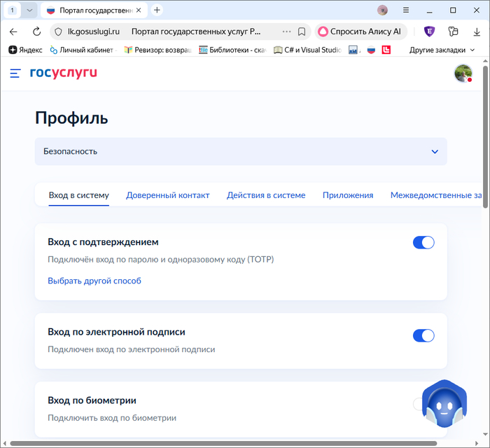The height and width of the screenshot is (448, 490).
Task: Click Спросить Алису AI button
Action: pos(360,31)
